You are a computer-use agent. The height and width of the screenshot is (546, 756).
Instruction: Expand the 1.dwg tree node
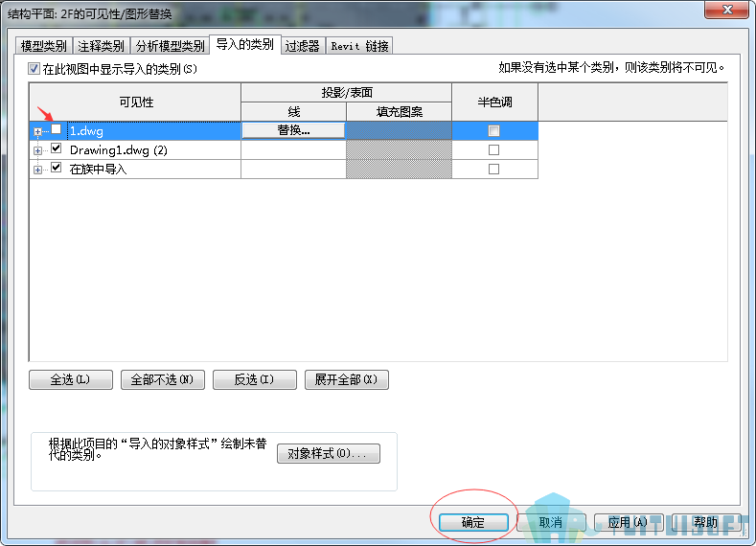coord(37,131)
